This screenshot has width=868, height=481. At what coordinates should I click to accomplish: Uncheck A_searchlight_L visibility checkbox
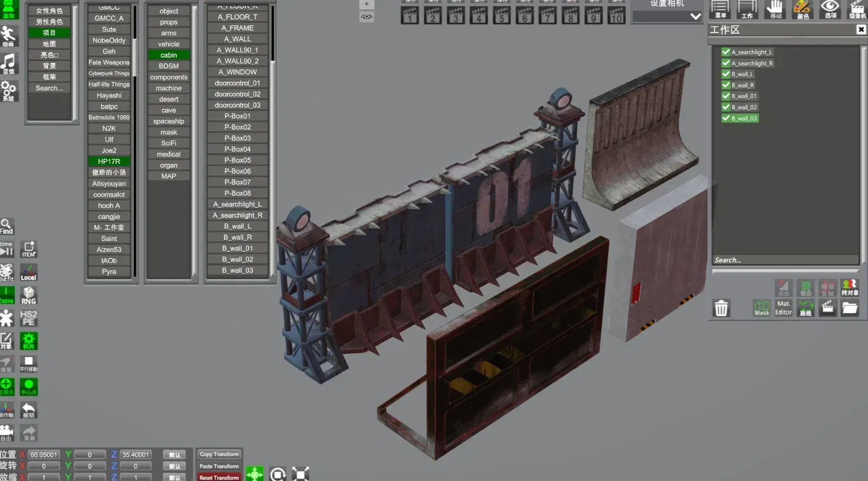725,52
